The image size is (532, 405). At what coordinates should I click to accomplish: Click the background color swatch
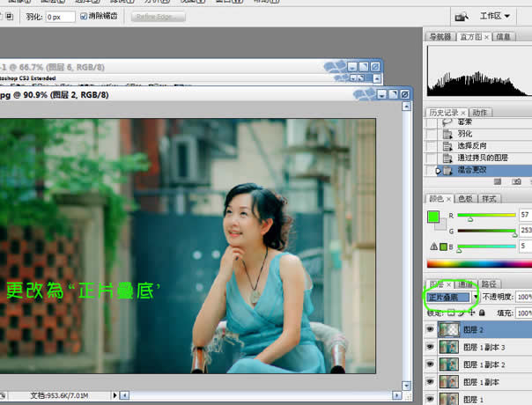click(x=441, y=225)
